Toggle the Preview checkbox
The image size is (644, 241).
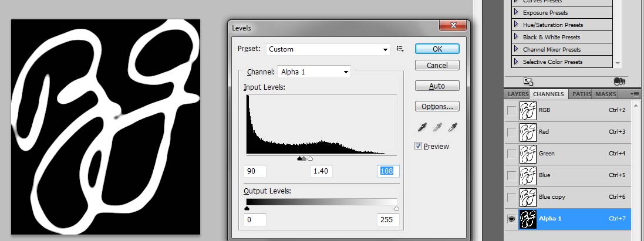(x=419, y=146)
